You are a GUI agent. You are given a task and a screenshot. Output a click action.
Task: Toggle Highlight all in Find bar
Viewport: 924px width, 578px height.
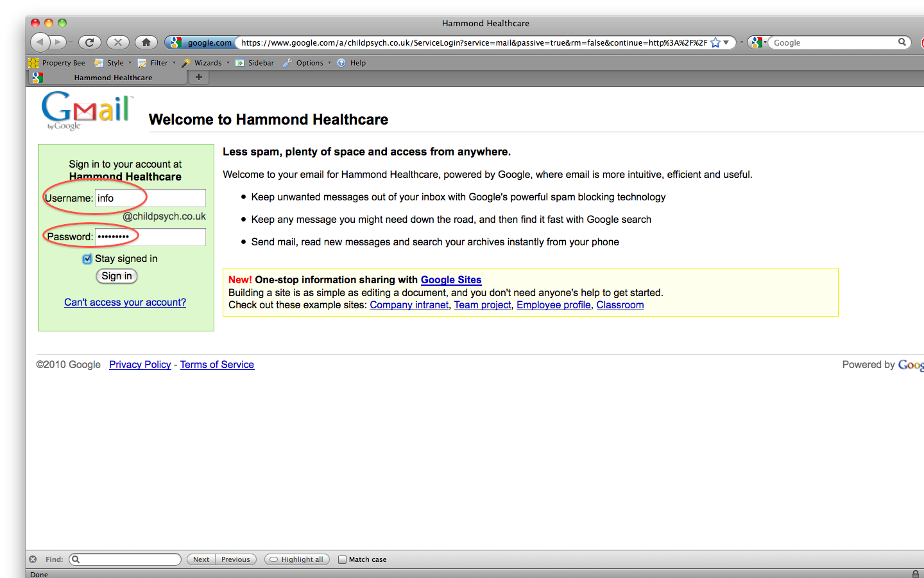[x=297, y=559]
